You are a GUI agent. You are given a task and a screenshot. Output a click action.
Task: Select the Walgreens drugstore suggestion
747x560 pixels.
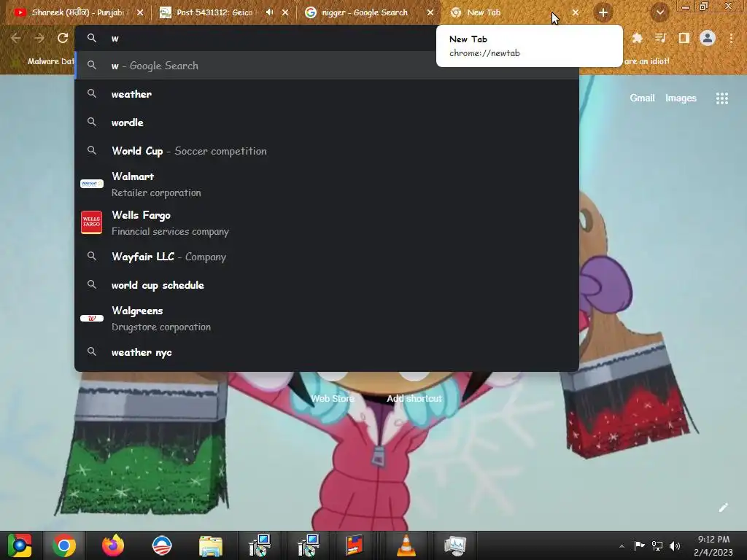pyautogui.click(x=327, y=318)
